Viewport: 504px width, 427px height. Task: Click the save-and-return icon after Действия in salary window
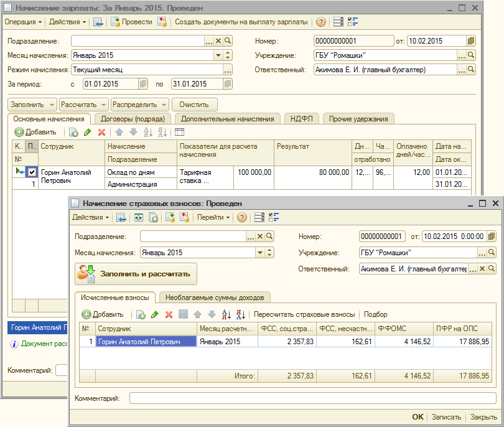[x=98, y=22]
